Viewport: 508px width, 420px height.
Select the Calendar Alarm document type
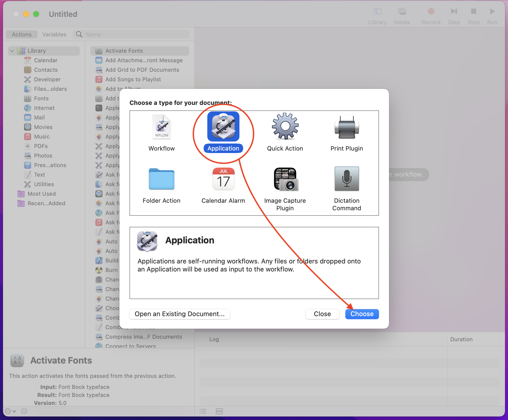[x=223, y=186]
